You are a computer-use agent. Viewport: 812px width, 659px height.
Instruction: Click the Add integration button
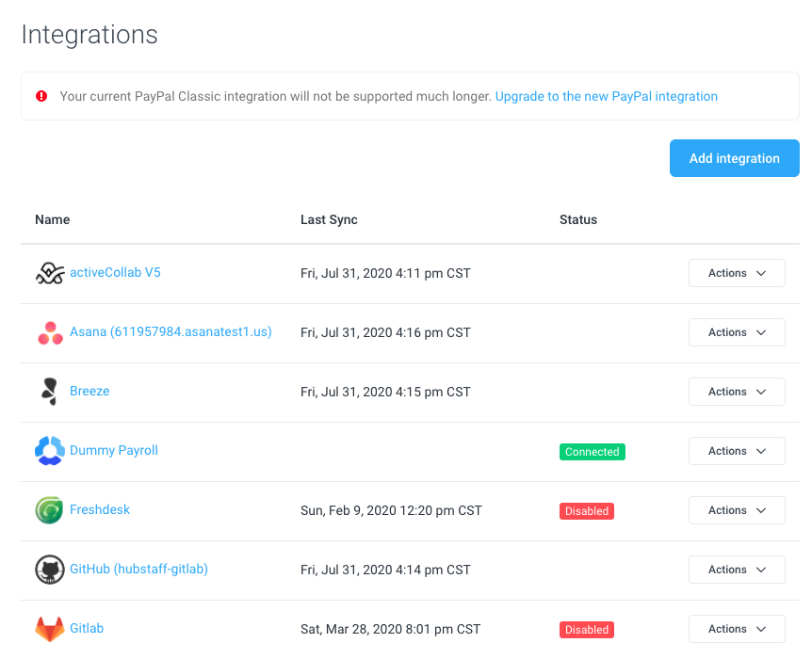pyautogui.click(x=735, y=158)
